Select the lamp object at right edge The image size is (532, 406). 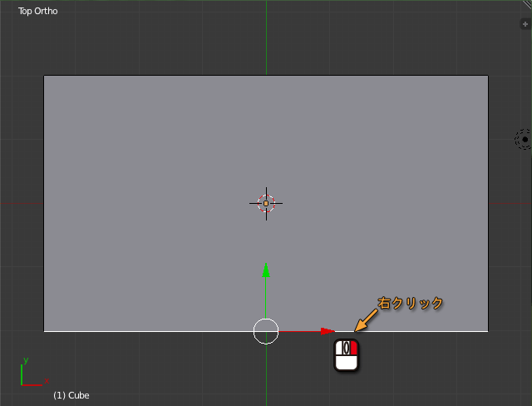coord(524,139)
